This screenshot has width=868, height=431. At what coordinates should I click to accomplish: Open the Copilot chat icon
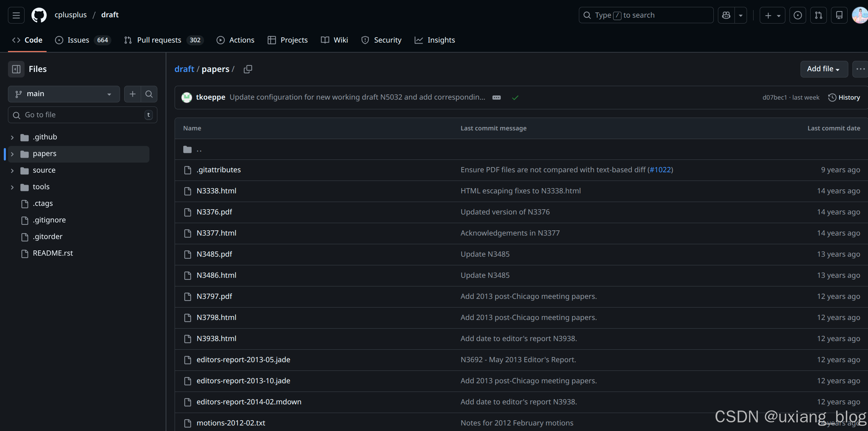tap(726, 15)
